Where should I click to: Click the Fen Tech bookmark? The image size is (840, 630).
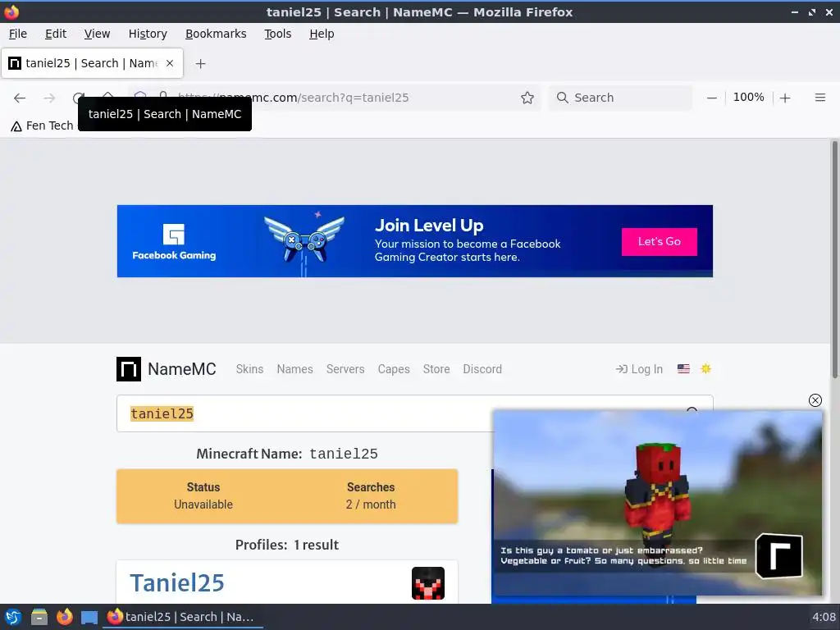point(43,126)
